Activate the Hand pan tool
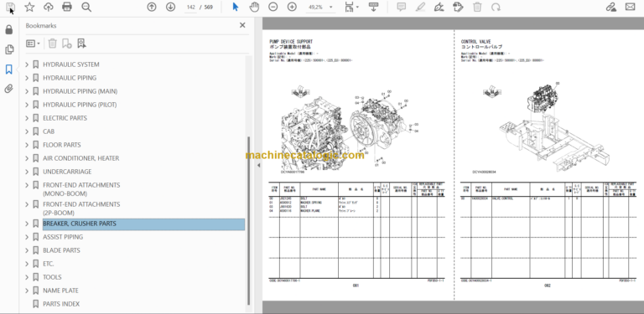 254,7
